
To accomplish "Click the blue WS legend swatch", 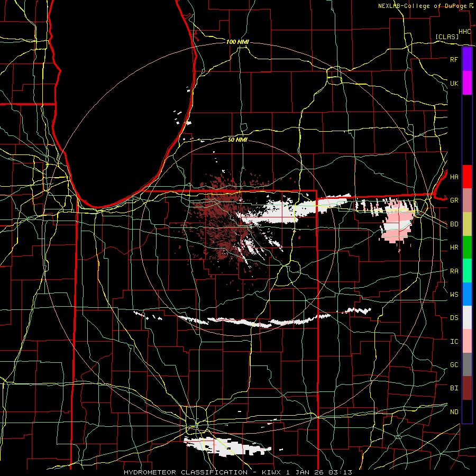I will tap(467, 294).
